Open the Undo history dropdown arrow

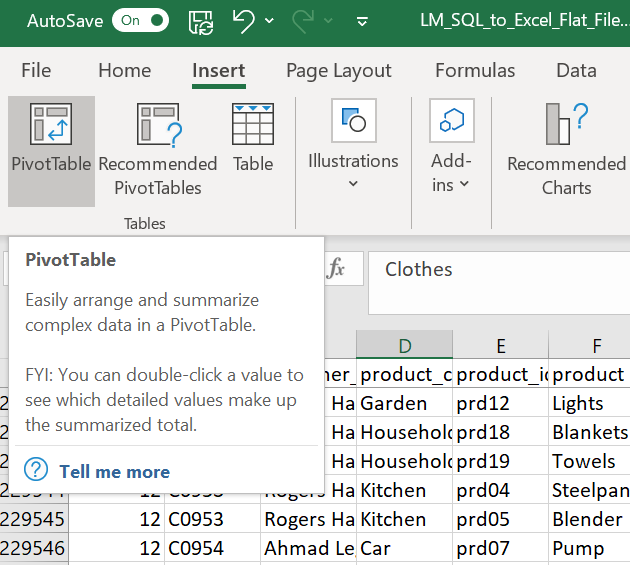[x=271, y=21]
